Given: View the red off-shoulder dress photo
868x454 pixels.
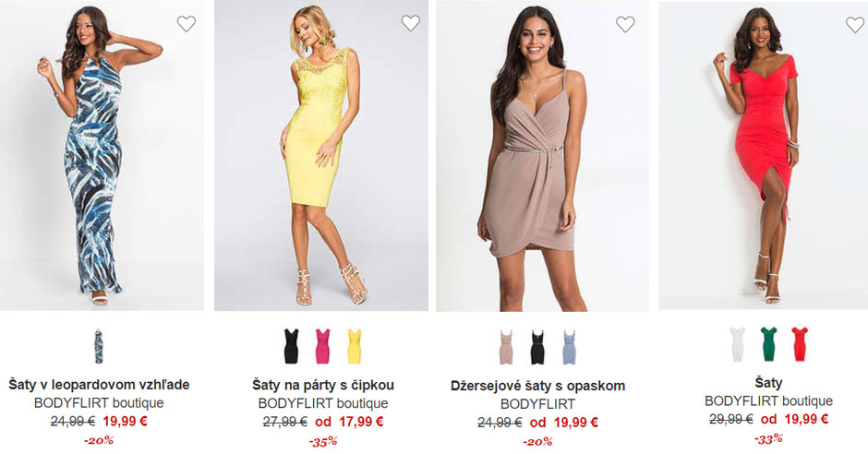Looking at the screenshot, I should point(764,154).
